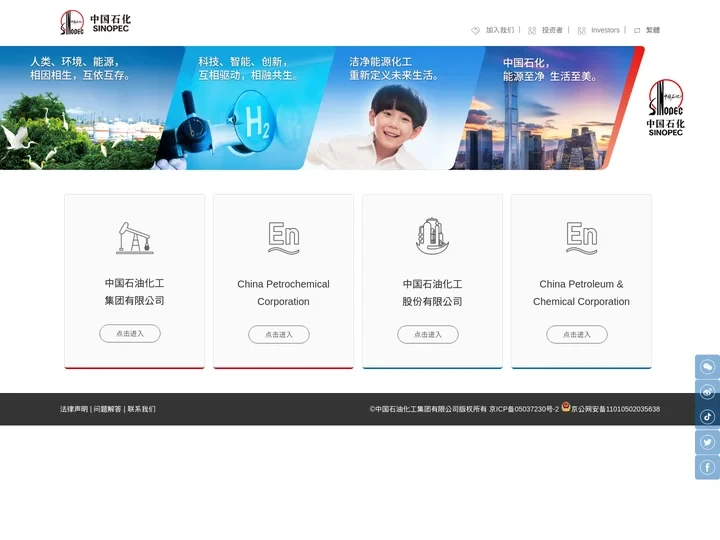Click the icon beside 繁體
The width and height of the screenshot is (720, 540).
pos(637,31)
